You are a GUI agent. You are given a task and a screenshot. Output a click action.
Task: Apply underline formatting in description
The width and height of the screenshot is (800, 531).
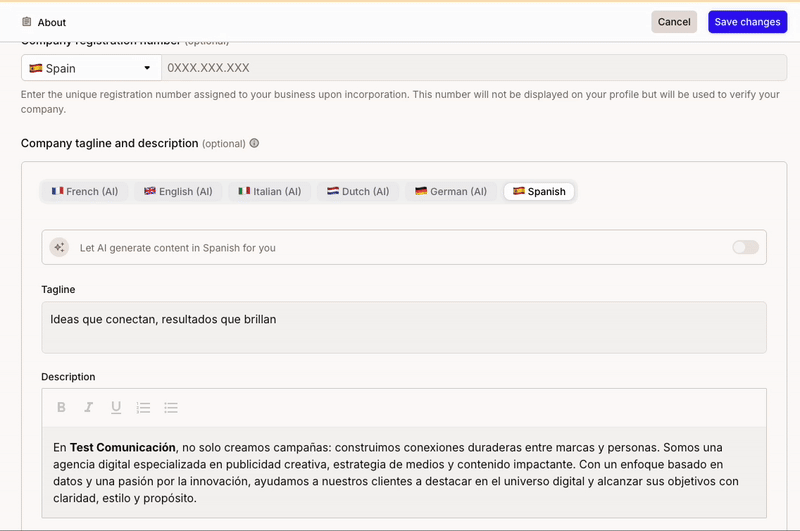[116, 407]
